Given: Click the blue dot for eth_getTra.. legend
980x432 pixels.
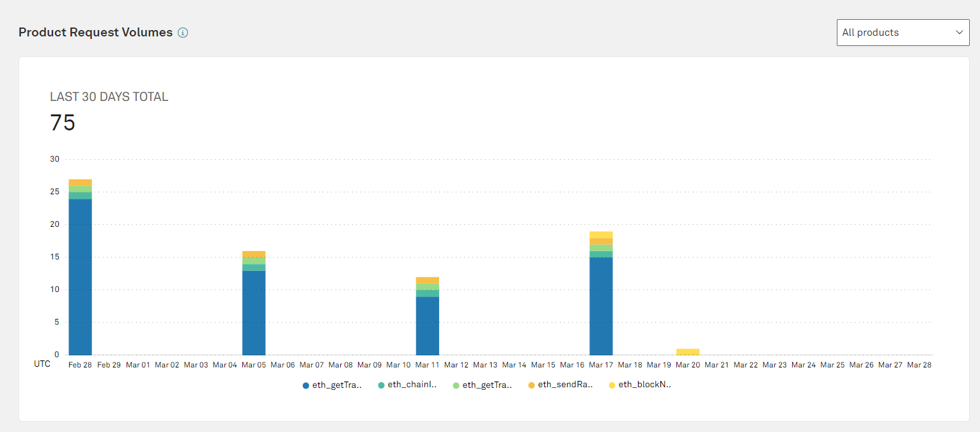Looking at the screenshot, I should click(306, 385).
